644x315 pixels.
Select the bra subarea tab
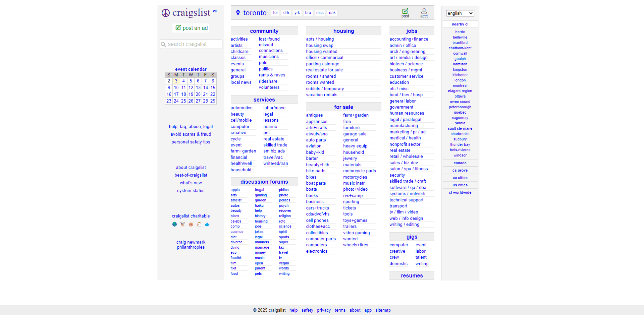(308, 13)
